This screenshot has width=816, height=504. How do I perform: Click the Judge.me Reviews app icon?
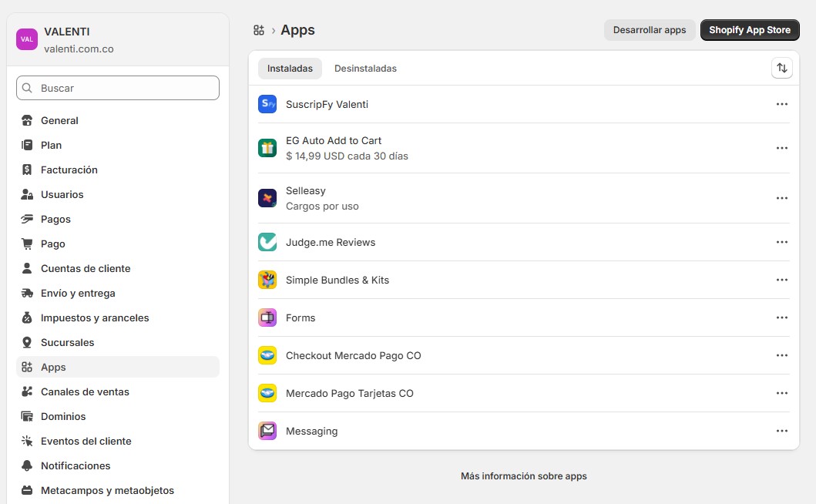click(x=267, y=242)
